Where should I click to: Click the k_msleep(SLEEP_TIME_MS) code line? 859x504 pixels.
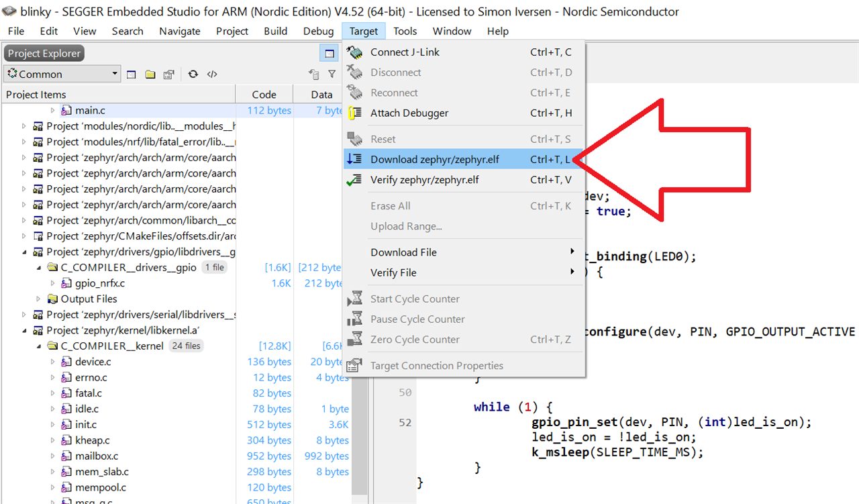(618, 452)
